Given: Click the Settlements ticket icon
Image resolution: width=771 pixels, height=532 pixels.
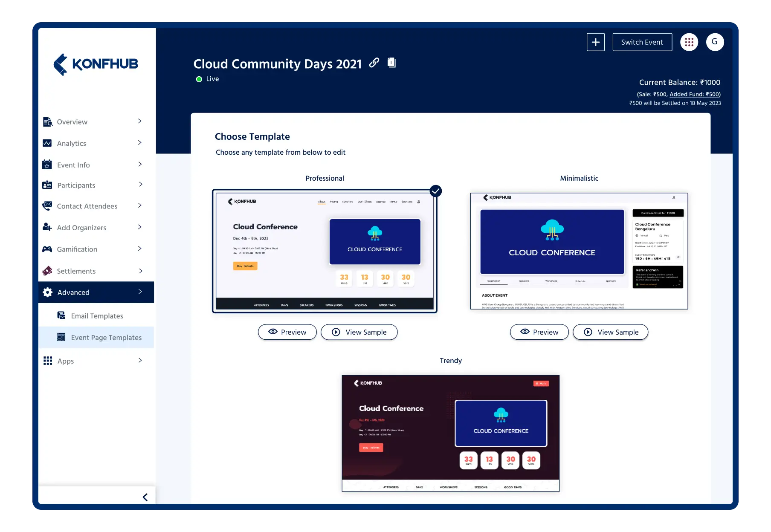Looking at the screenshot, I should pos(47,271).
